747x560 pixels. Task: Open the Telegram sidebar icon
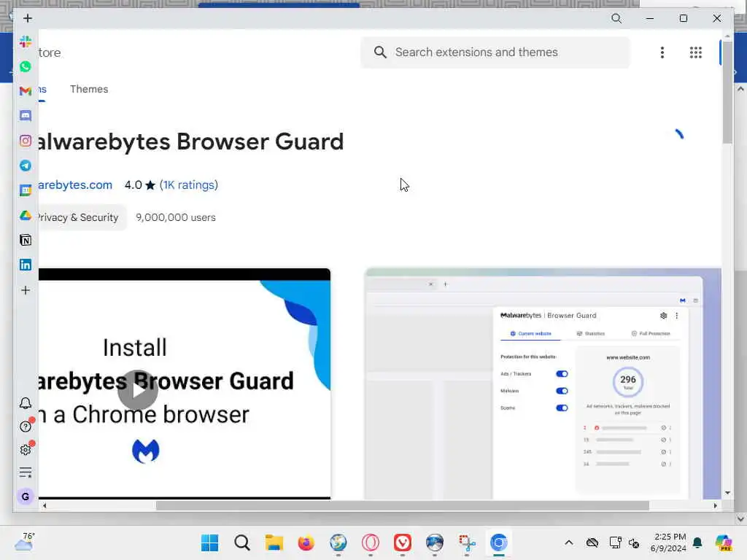[26, 166]
